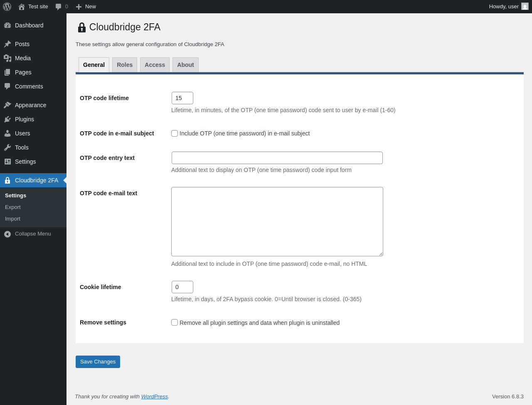This screenshot has height=405, width=532.
Task: Click the Posts pushpin icon
Action: tap(7, 44)
